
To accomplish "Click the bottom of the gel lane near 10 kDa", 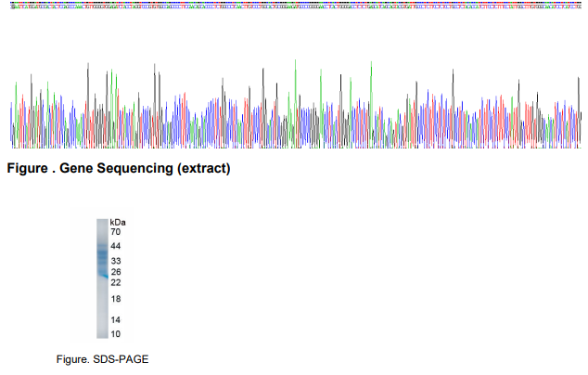I will tap(102, 332).
